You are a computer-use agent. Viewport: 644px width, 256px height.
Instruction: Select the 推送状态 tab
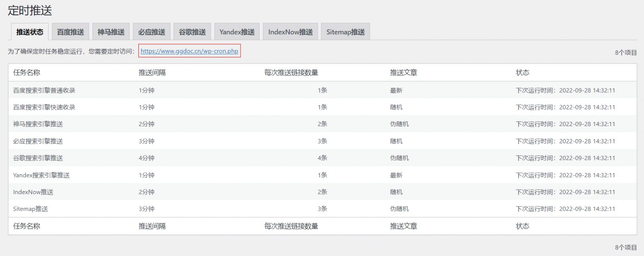click(30, 32)
